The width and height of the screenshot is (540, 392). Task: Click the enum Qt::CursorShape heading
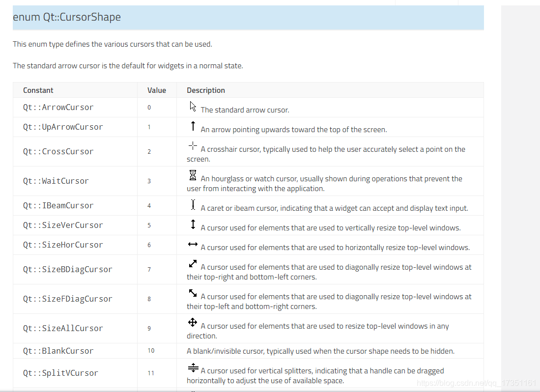pyautogui.click(x=67, y=17)
